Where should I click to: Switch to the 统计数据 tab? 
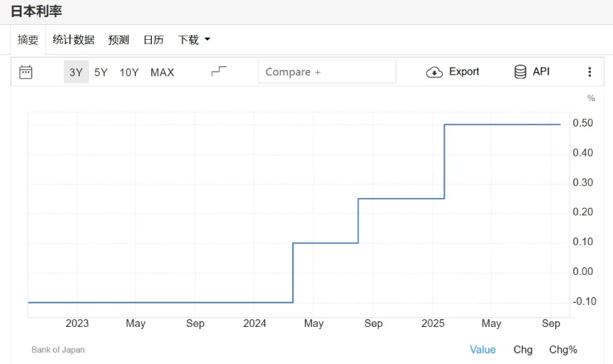73,40
